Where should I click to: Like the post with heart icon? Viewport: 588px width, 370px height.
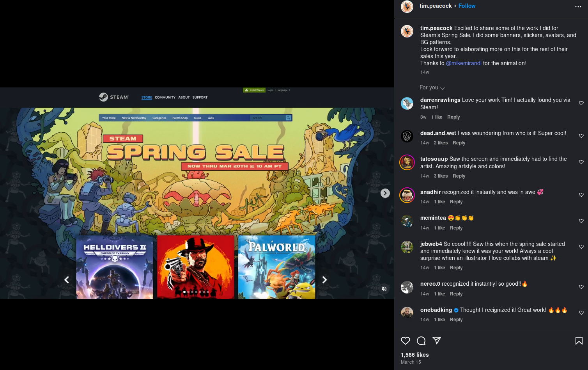tap(406, 341)
